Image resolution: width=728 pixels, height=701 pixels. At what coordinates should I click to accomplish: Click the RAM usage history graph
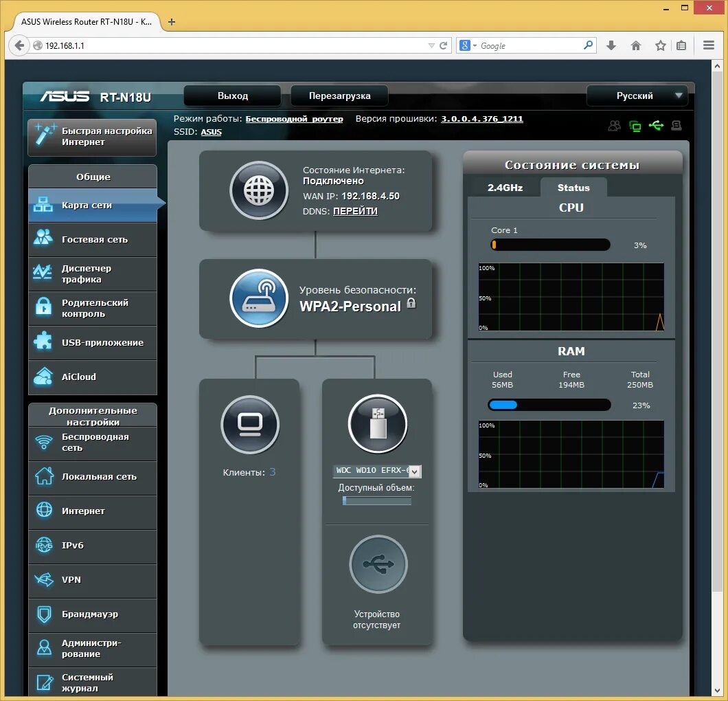click(x=571, y=454)
